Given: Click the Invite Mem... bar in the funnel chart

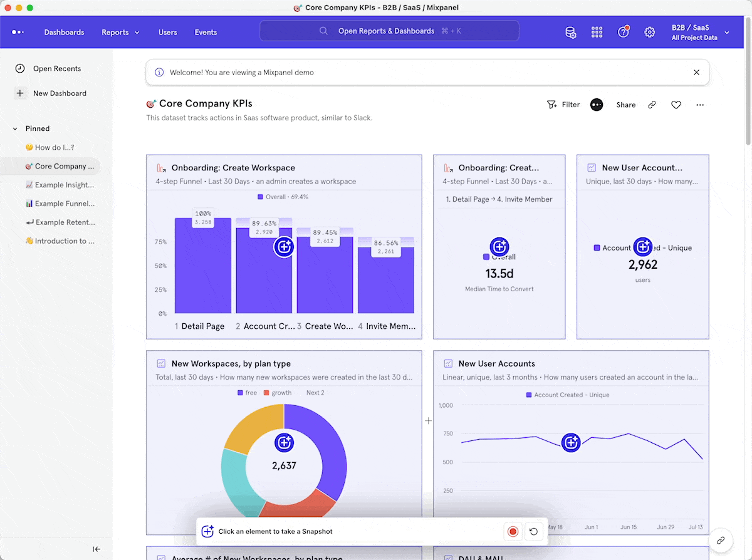Looking at the screenshot, I should (x=386, y=280).
